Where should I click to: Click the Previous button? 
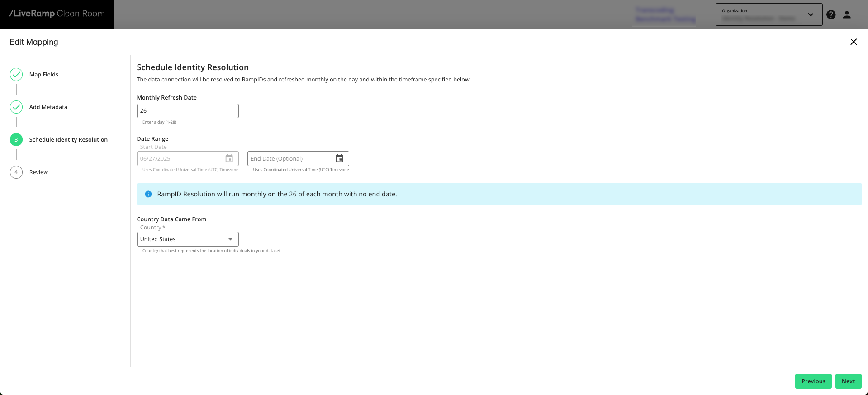click(x=813, y=381)
